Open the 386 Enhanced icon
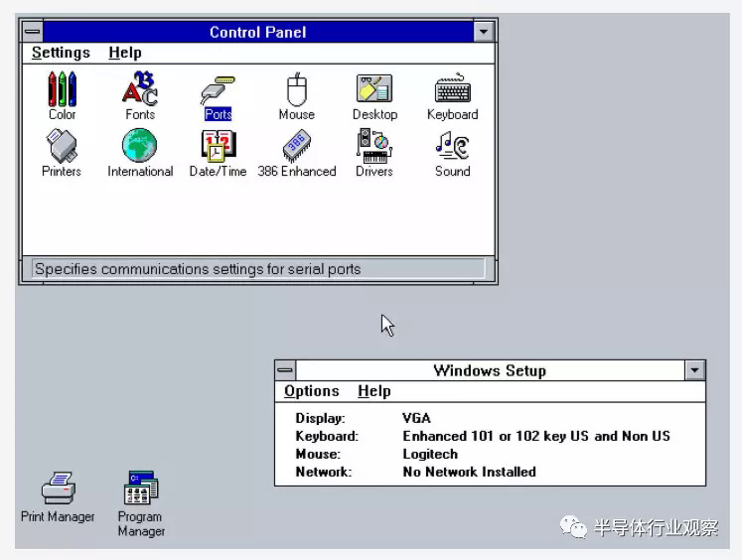 296,147
